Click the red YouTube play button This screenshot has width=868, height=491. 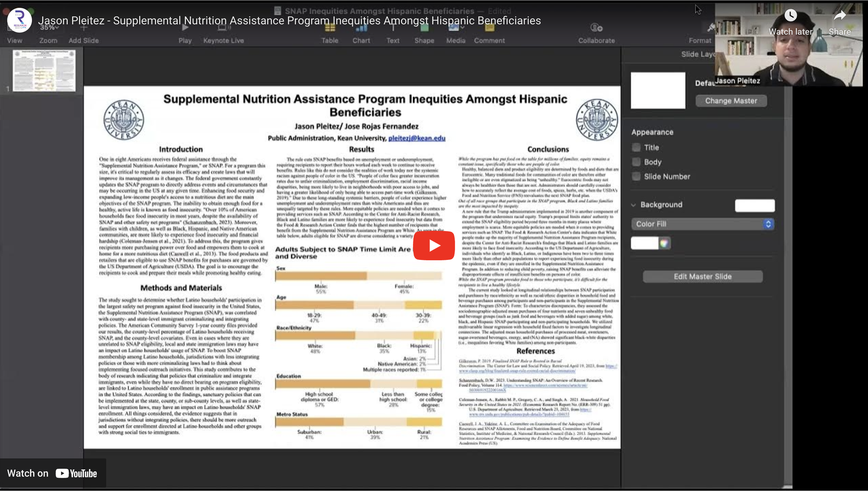(x=434, y=245)
